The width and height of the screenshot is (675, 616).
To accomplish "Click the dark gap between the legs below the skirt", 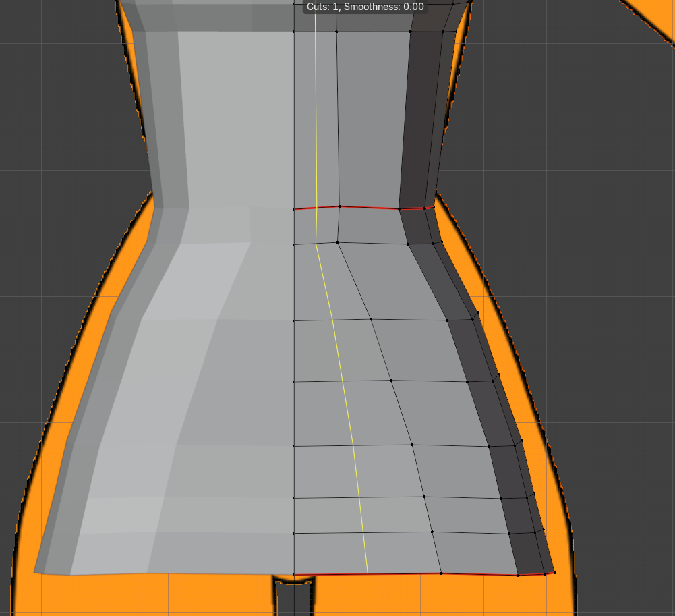I will click(x=294, y=598).
